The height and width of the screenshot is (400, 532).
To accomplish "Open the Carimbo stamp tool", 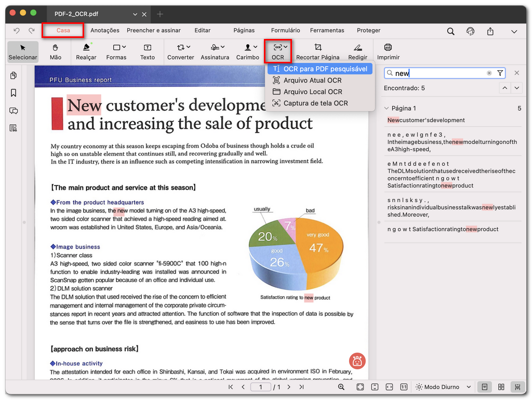I will 248,51.
